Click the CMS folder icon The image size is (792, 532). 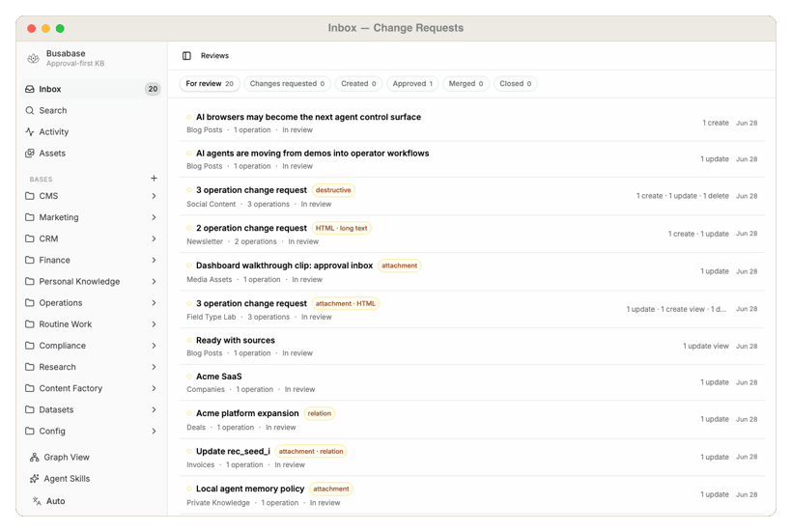(30, 196)
